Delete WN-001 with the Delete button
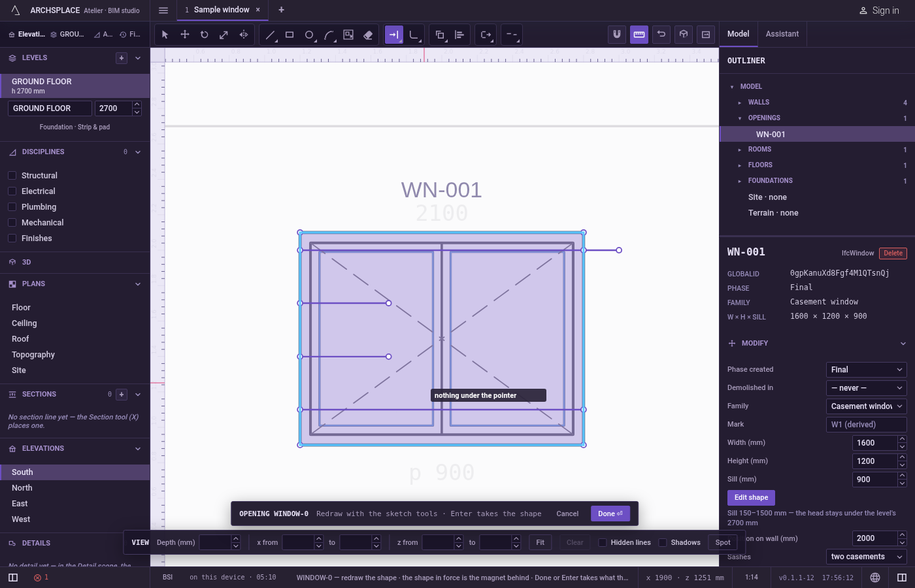This screenshot has height=588, width=915. click(x=893, y=253)
